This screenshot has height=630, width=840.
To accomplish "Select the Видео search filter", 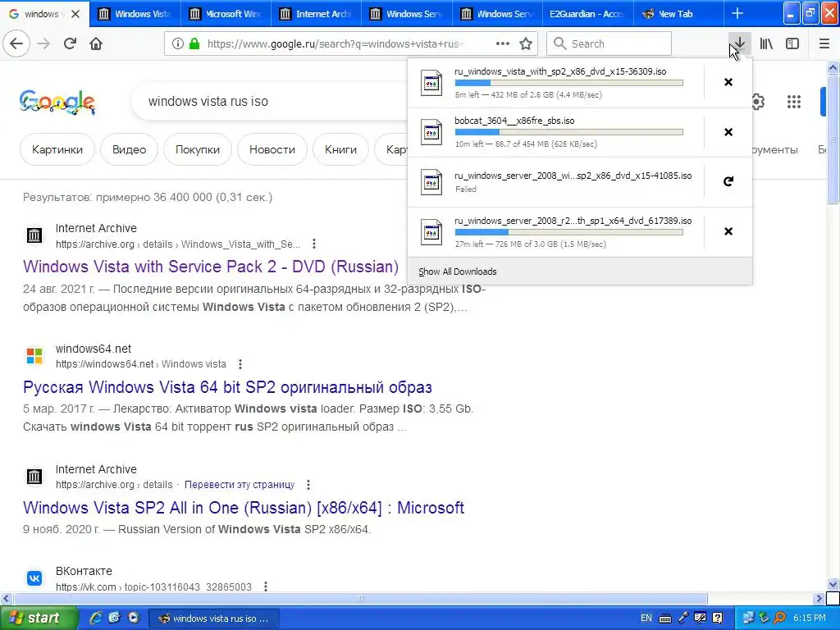I will click(129, 149).
